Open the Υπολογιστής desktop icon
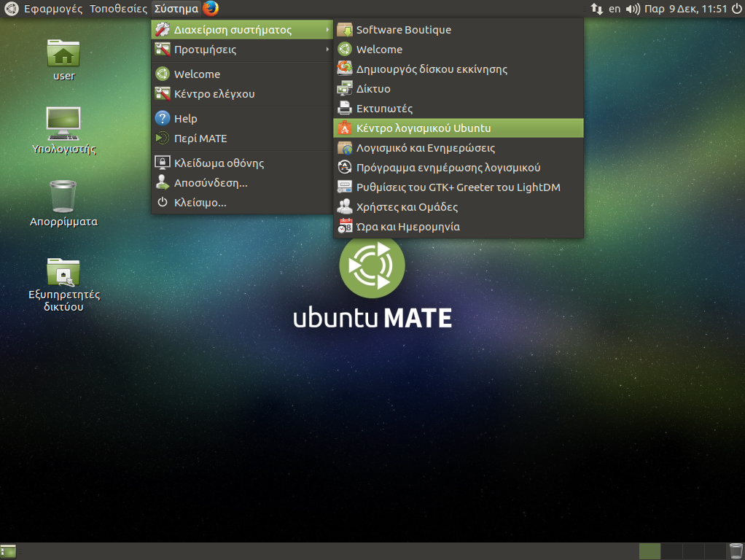The width and height of the screenshot is (745, 560). point(63,125)
